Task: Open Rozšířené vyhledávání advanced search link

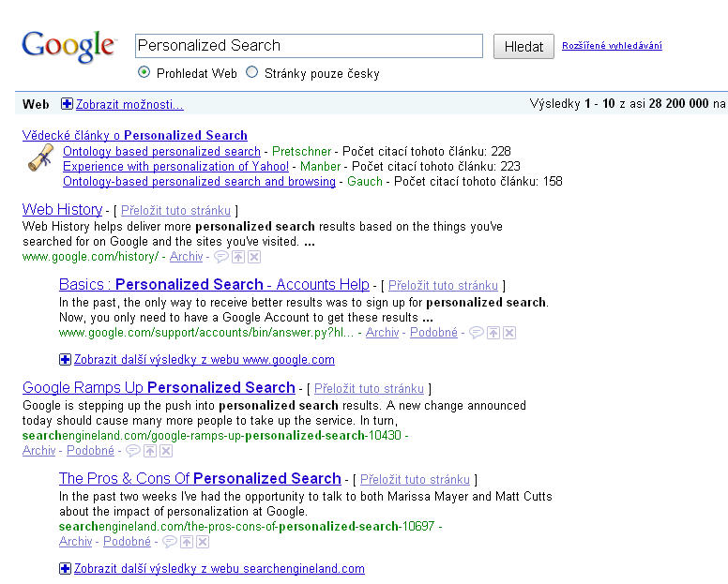Action: pos(612,45)
